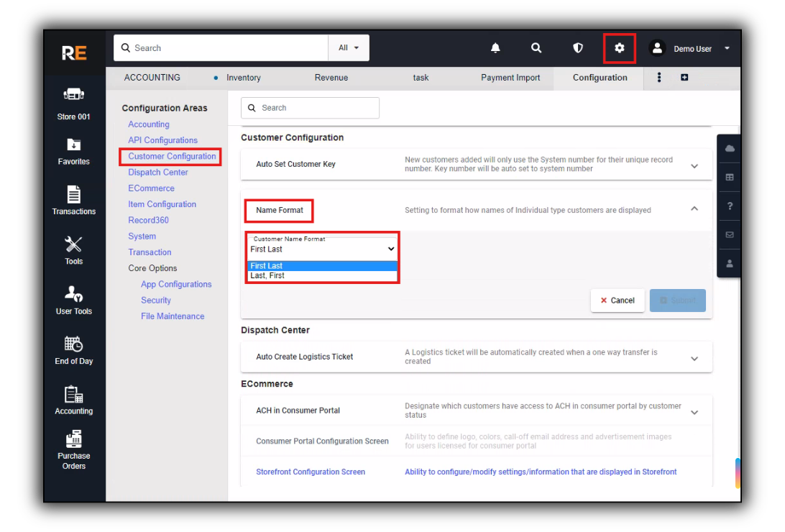Expand the Auto Set Customer Key row
This screenshot has width=785, height=532.
coord(694,166)
